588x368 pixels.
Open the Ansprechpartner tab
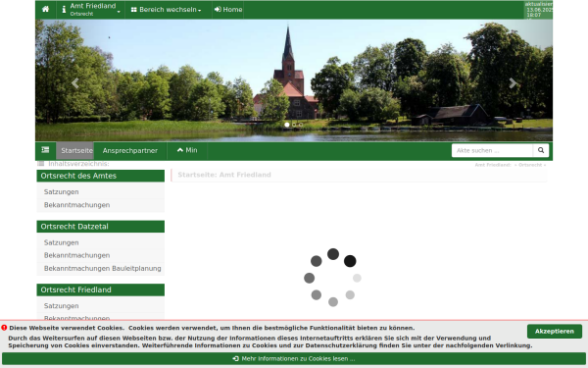(130, 150)
